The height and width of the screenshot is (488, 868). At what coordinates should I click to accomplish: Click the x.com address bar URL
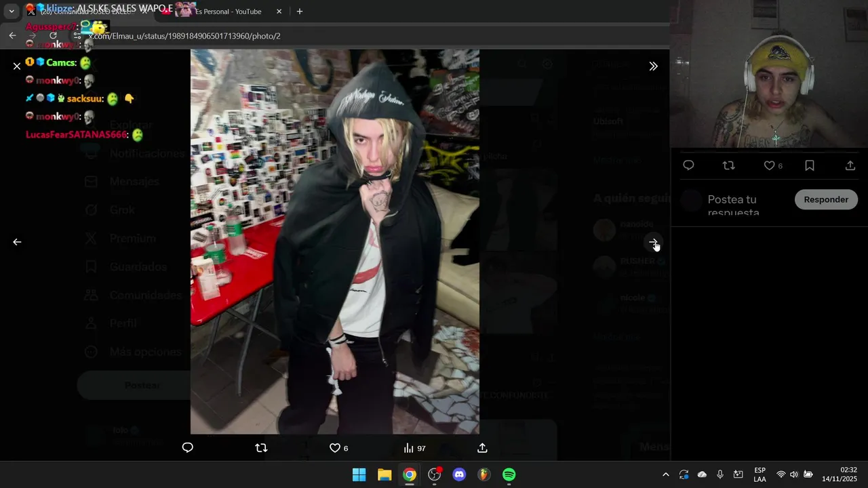(184, 36)
